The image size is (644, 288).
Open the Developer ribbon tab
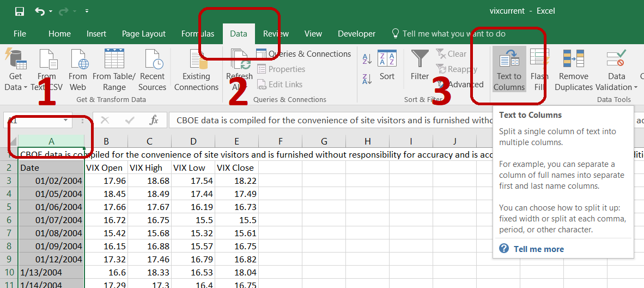[x=356, y=34]
